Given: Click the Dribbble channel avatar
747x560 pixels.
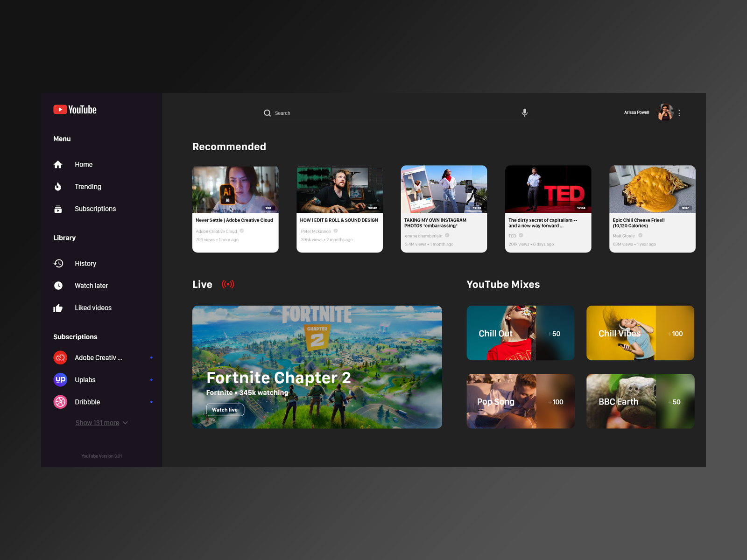Looking at the screenshot, I should pos(60,402).
